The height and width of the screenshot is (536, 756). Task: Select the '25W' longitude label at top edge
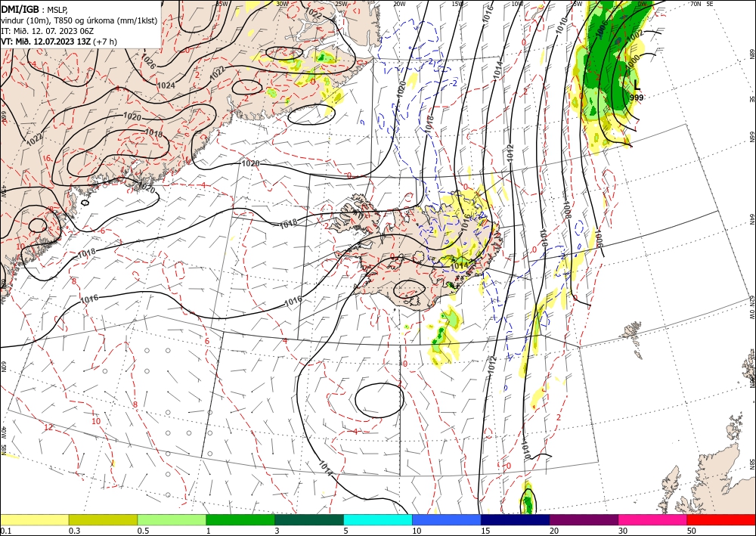(341, 3)
